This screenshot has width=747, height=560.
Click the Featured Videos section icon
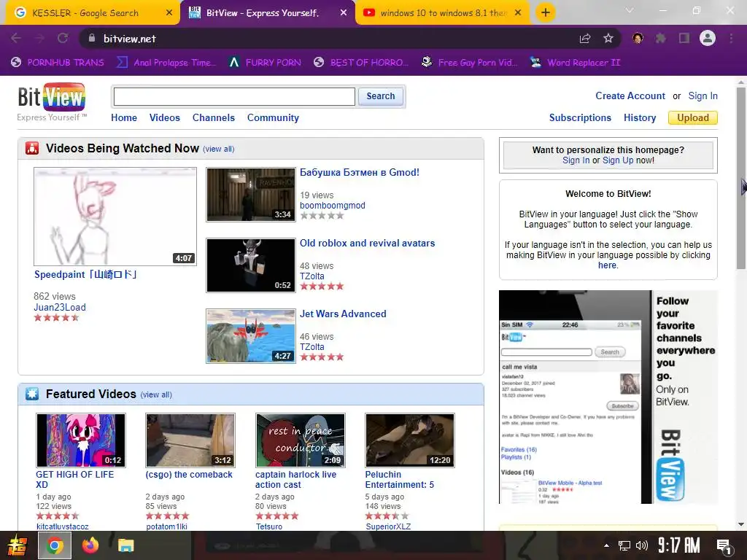click(32, 394)
